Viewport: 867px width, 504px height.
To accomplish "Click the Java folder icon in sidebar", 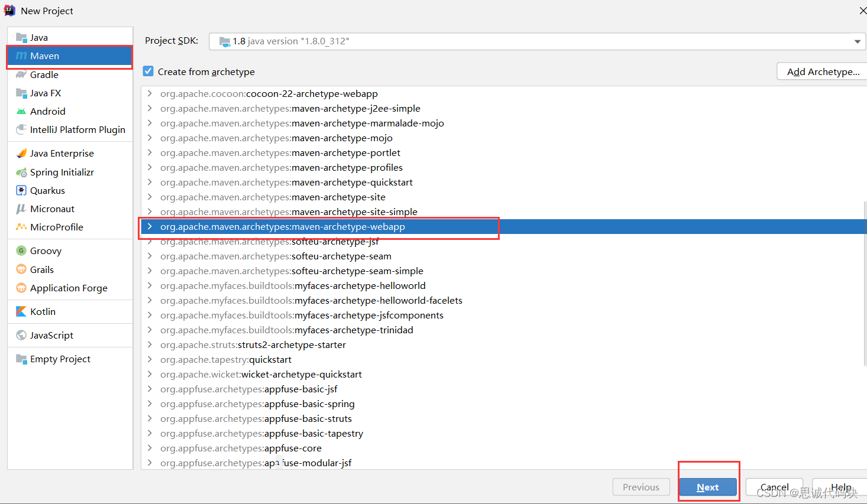I will click(21, 38).
